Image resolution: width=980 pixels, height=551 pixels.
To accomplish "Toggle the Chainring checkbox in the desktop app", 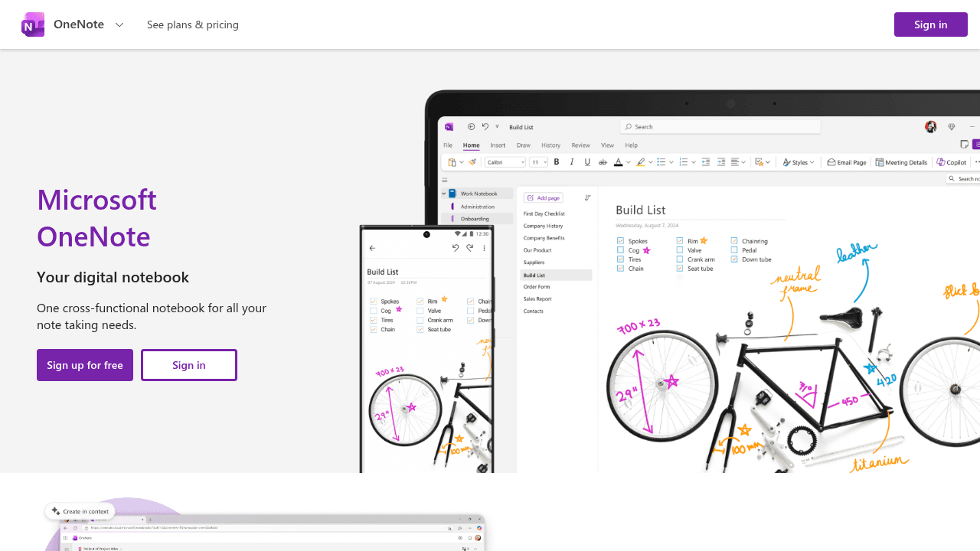I will point(734,241).
